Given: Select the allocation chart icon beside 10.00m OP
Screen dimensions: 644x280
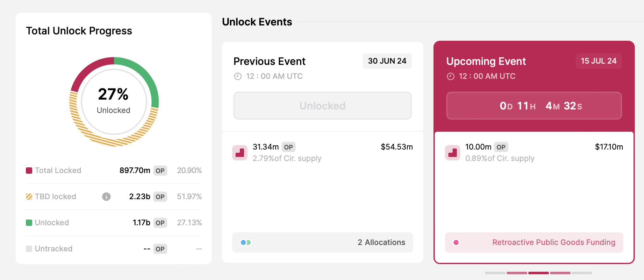Looking at the screenshot, I should click(x=452, y=153).
